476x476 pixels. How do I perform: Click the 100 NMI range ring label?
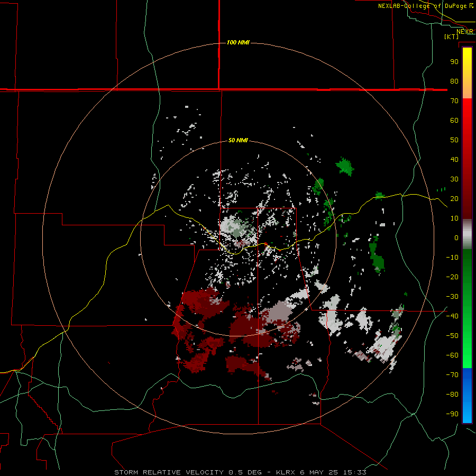(239, 42)
